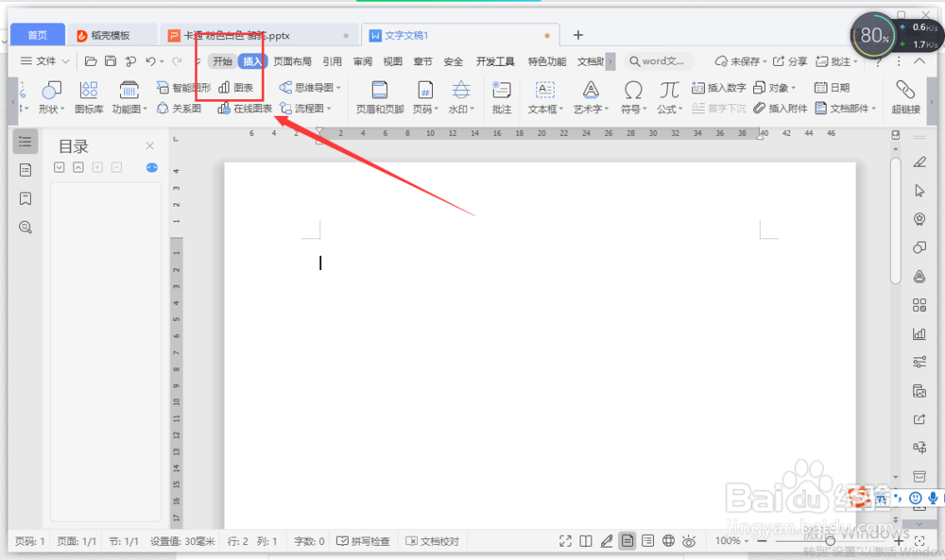
Task: Open the Shapes (形状) gallery
Action: 51,97
